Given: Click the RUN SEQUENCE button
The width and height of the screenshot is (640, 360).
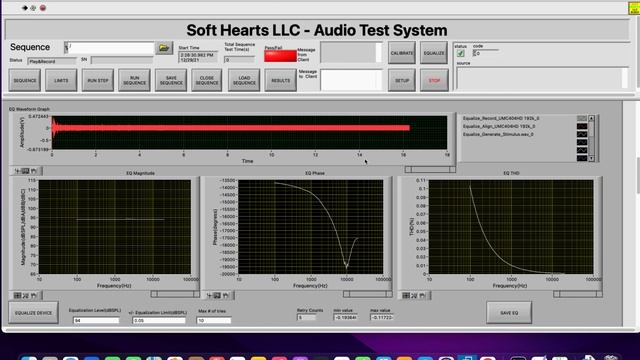Looking at the screenshot, I should (x=134, y=80).
